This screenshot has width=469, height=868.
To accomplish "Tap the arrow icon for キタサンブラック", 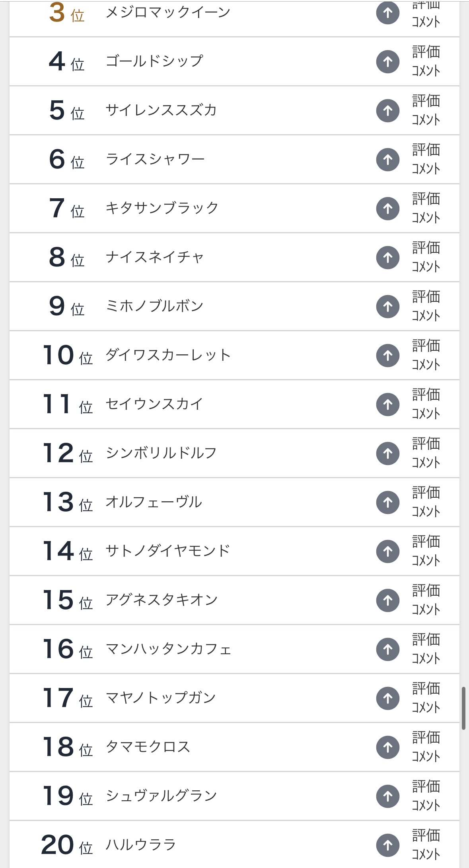I will [x=387, y=208].
